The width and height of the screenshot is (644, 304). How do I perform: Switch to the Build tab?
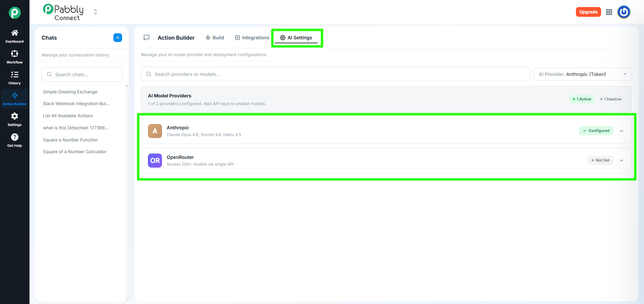coord(215,38)
